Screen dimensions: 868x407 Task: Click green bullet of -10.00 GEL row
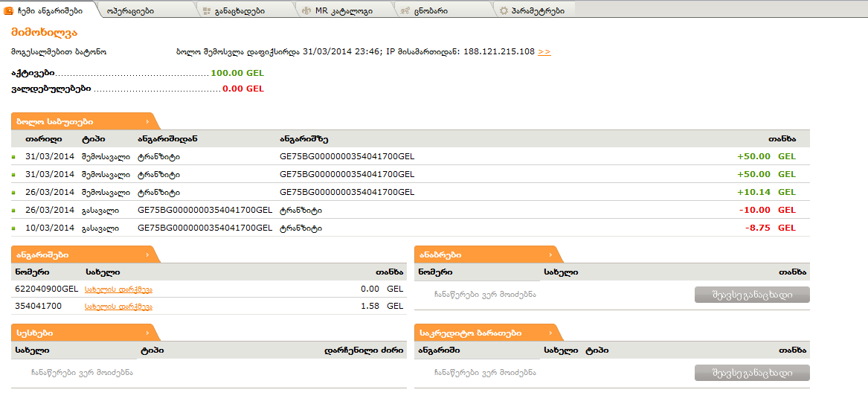point(13,211)
